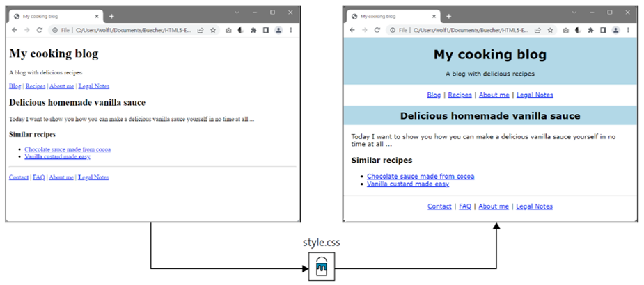Toggle dark mode half-moon icon in left browser
644x285 pixels.
point(241,30)
